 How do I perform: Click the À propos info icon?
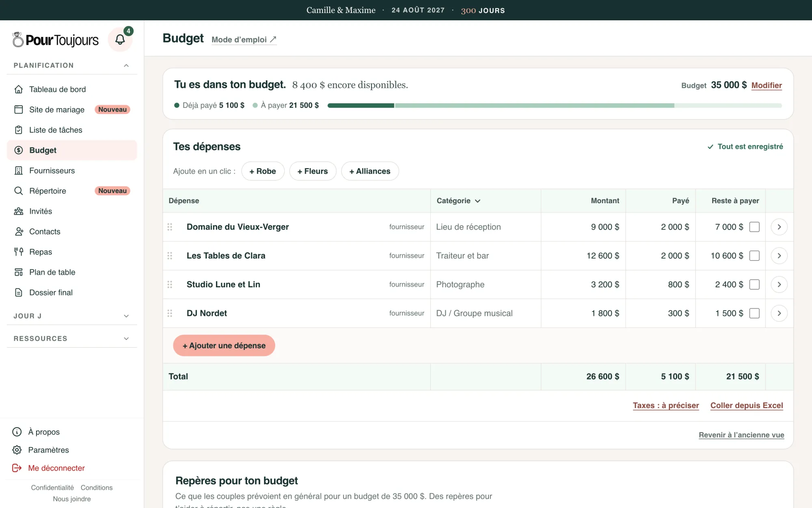coord(17,432)
